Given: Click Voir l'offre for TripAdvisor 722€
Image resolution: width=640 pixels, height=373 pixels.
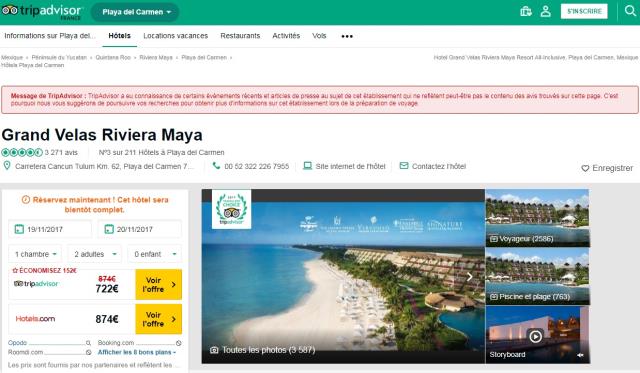Looking at the screenshot, I should tap(159, 284).
